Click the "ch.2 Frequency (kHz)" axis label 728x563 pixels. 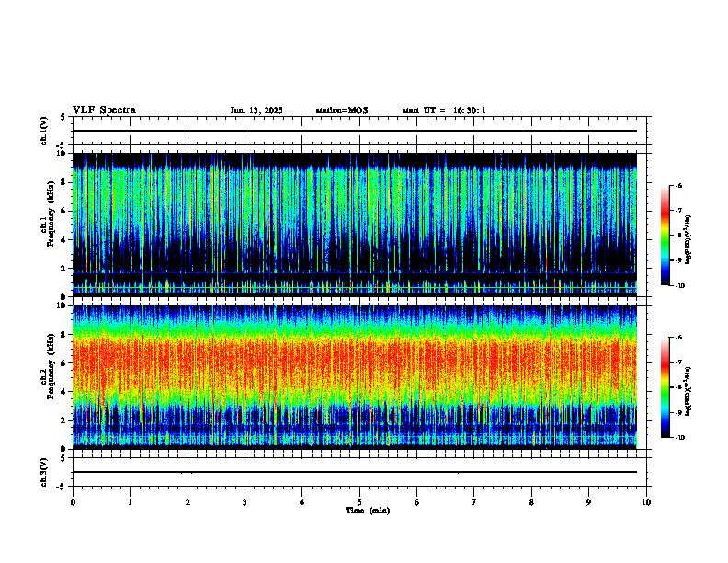[x=47, y=366]
